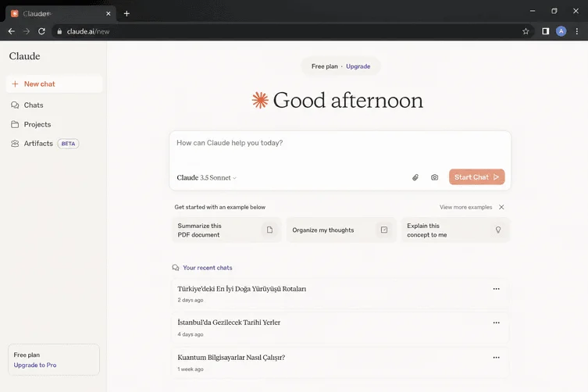Open options menu for Türkiye'deki chat
The height and width of the screenshot is (392, 588).
[496, 289]
